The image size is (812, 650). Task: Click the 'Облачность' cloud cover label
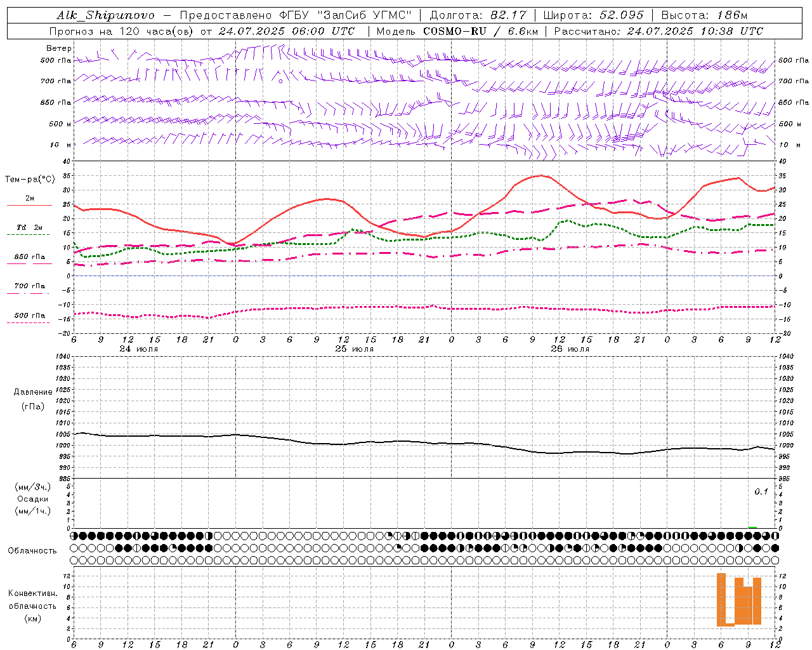[32, 550]
